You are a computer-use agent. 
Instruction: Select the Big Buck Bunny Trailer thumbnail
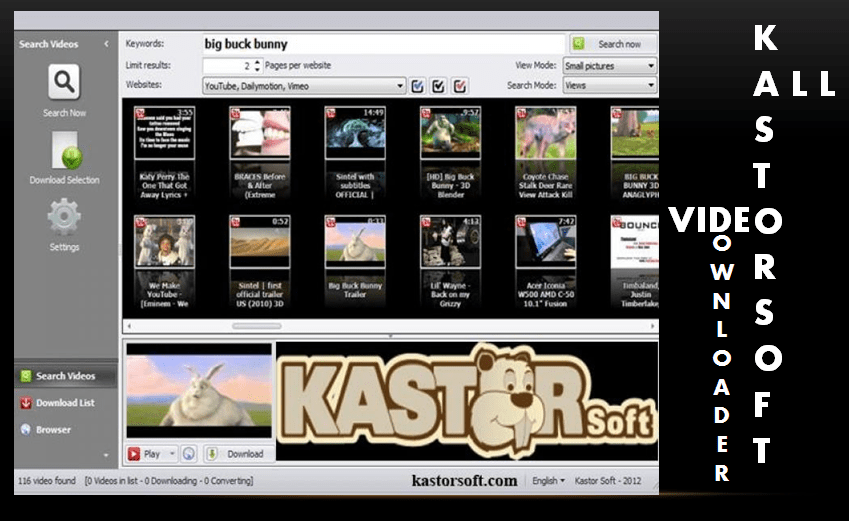pos(355,242)
